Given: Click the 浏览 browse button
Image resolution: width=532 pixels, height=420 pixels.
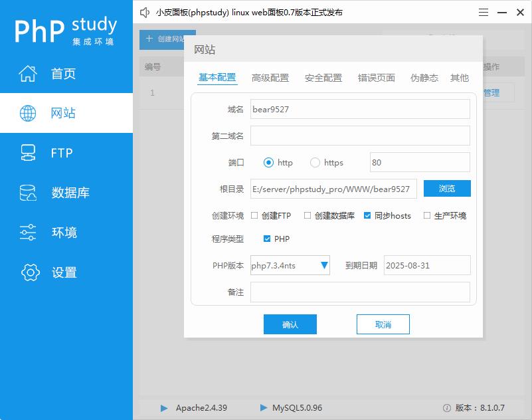Looking at the screenshot, I should [x=447, y=189].
